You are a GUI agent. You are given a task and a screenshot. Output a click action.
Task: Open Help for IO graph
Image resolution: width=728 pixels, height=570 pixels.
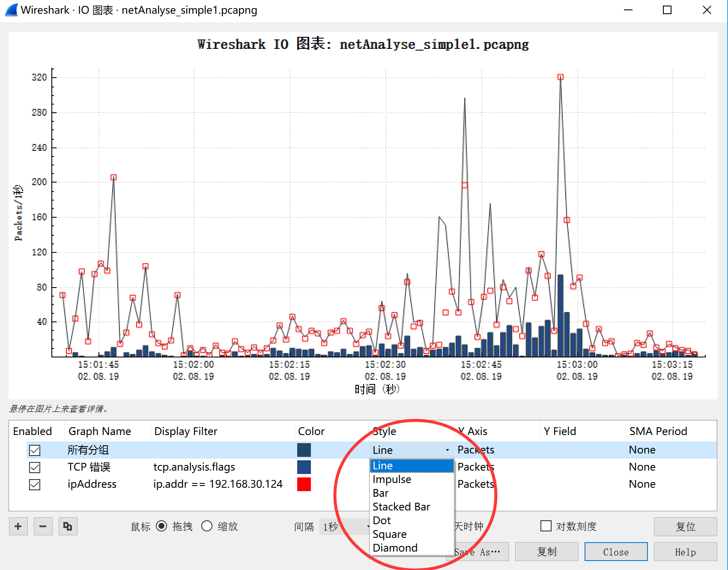[x=685, y=552]
